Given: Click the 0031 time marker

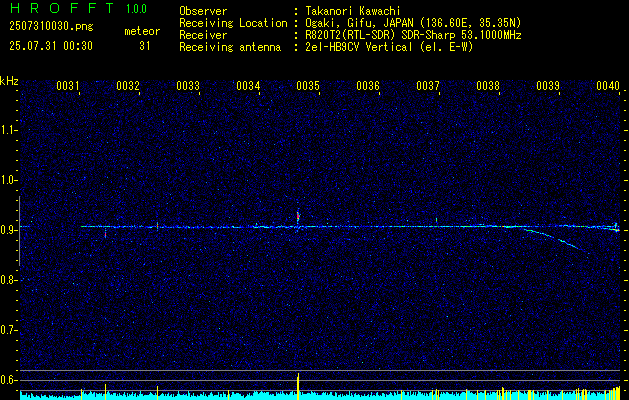Looking at the screenshot, I should [67, 85].
